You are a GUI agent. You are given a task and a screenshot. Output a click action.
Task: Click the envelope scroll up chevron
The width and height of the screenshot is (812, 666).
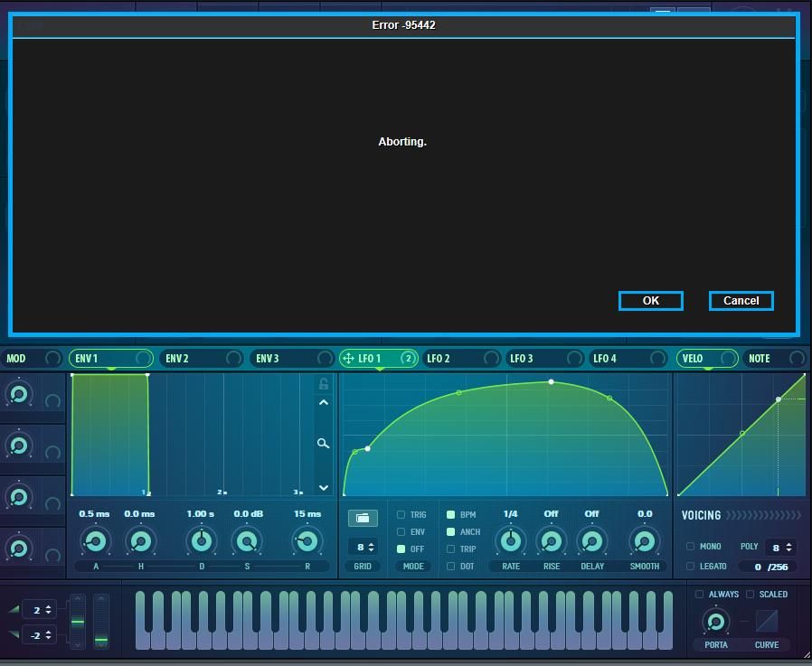coord(324,403)
